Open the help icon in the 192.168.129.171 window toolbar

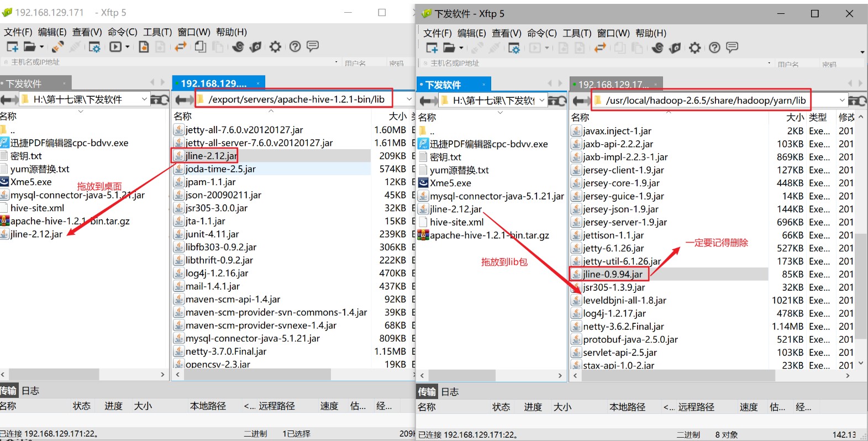click(295, 47)
